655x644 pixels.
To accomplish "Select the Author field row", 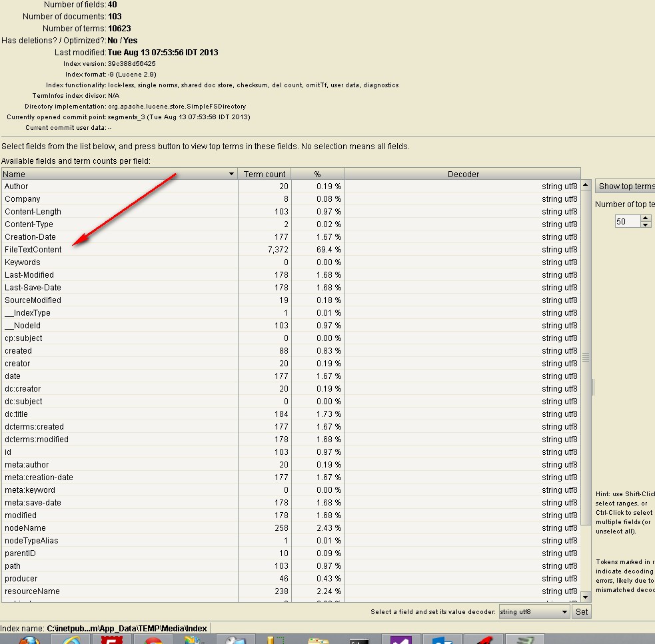I will click(x=291, y=186).
